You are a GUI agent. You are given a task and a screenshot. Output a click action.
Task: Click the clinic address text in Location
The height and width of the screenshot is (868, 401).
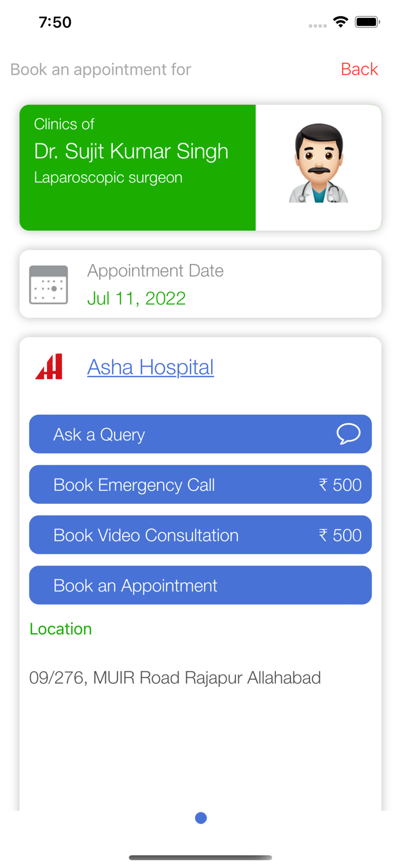[x=175, y=677]
